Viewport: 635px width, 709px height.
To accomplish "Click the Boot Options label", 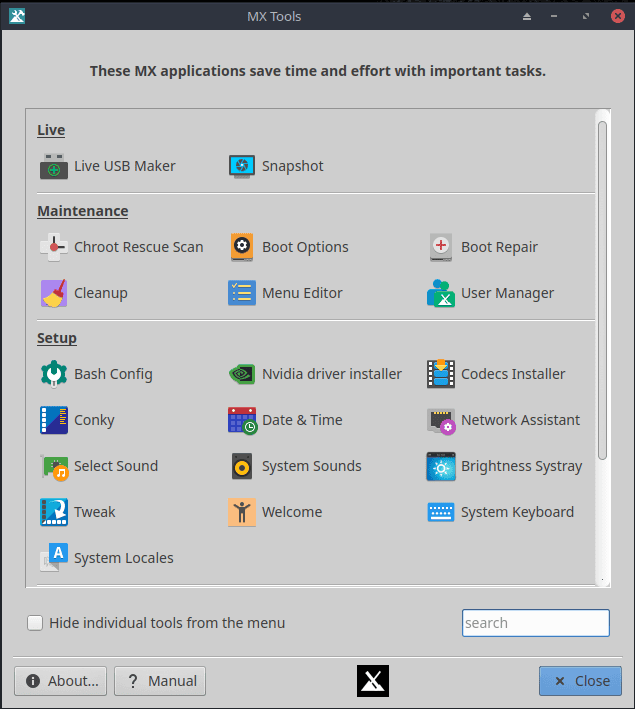I will pos(305,247).
